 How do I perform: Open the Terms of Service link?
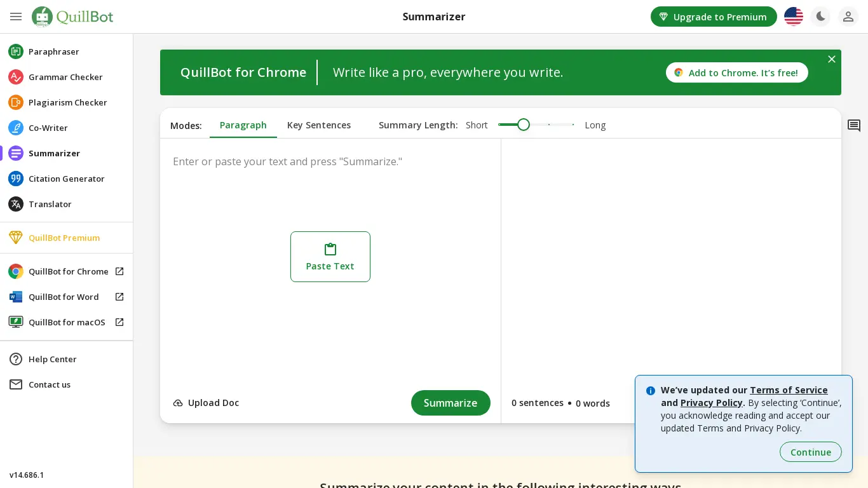[x=789, y=390]
